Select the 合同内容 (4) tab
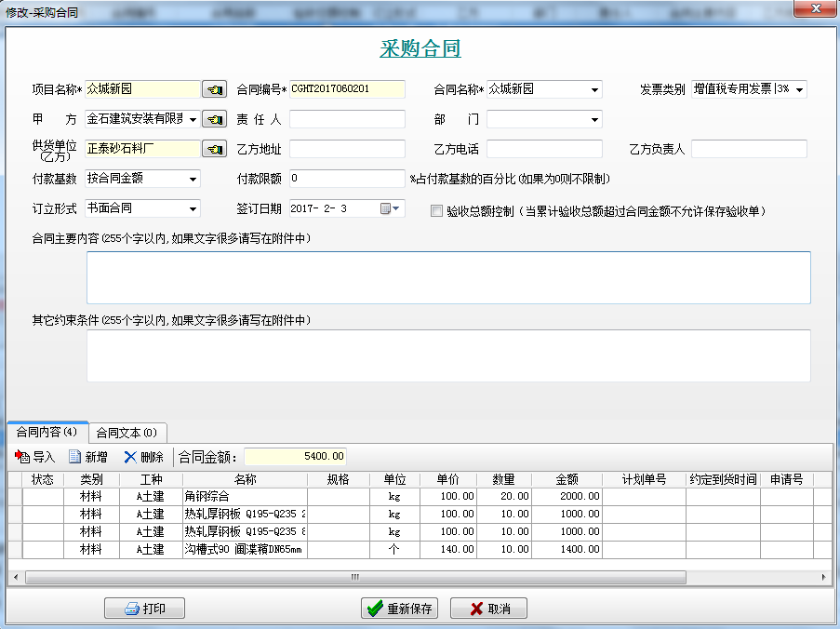The width and height of the screenshot is (840, 629). (48, 433)
